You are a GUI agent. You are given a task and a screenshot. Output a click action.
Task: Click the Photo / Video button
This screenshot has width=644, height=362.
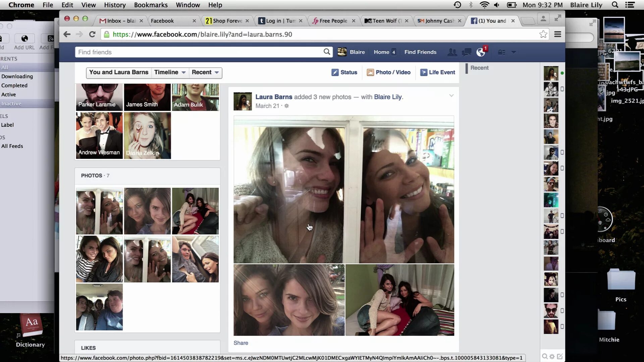[x=389, y=72]
